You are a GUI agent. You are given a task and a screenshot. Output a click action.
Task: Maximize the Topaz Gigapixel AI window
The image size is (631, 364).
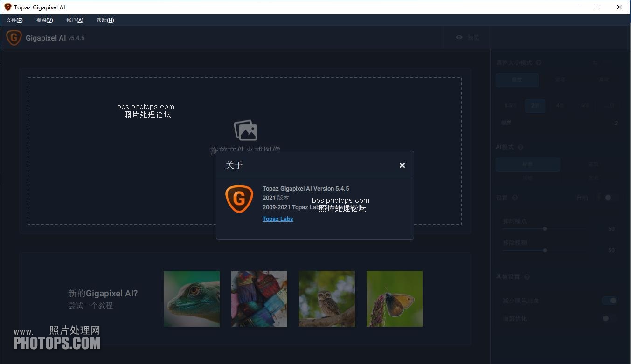click(x=598, y=7)
